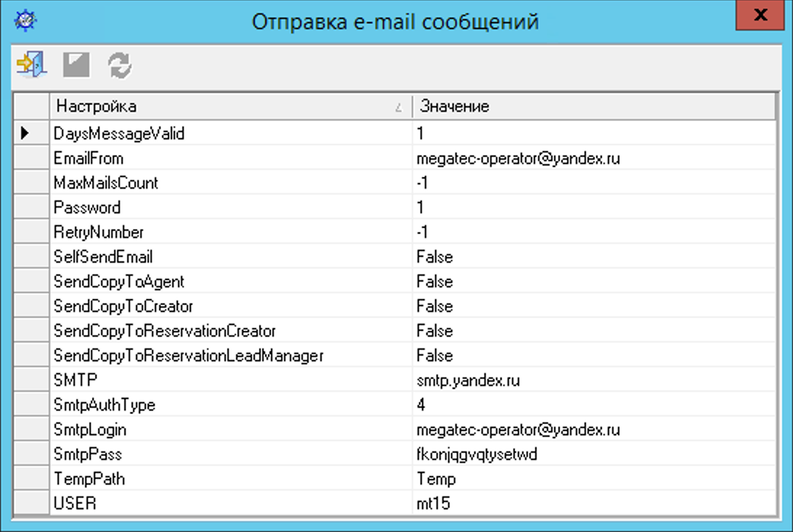The image size is (793, 532).
Task: Click the refresh arrows icon
Action: click(120, 65)
